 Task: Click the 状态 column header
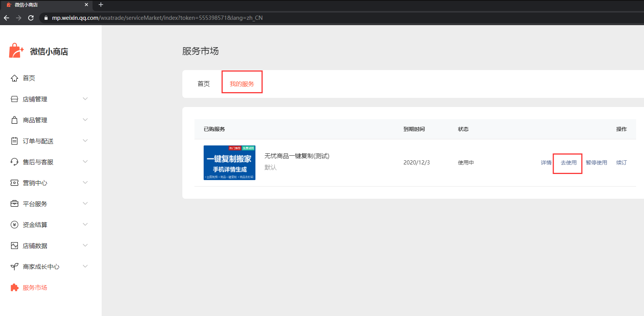(463, 129)
